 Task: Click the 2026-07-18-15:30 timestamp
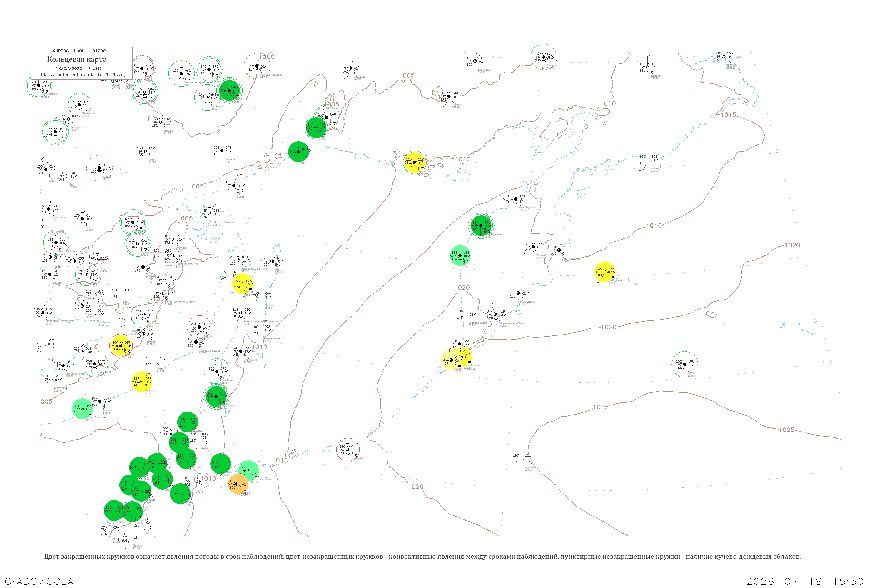pos(805,582)
